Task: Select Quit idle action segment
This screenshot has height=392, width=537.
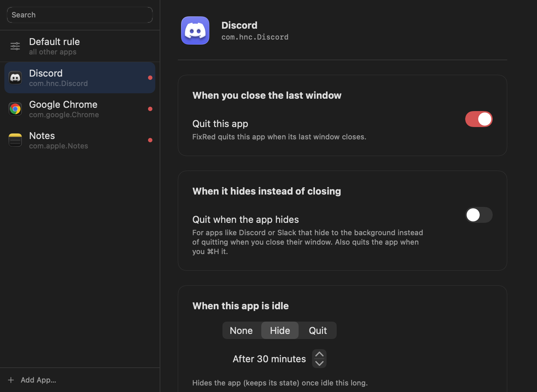Action: click(318, 331)
